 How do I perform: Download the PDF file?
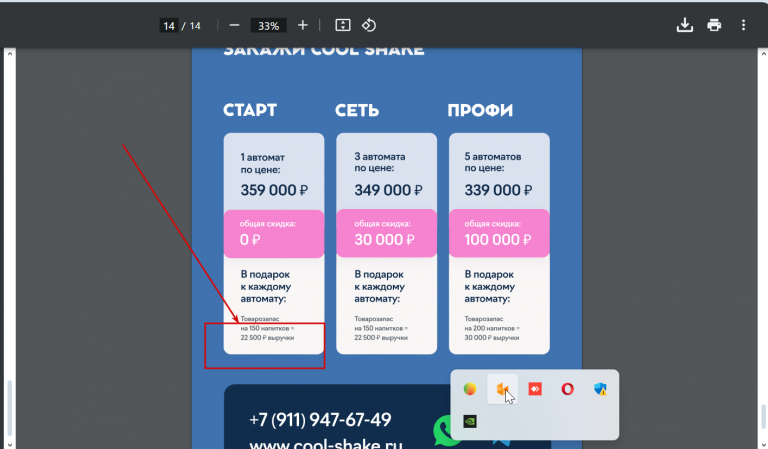(x=684, y=25)
